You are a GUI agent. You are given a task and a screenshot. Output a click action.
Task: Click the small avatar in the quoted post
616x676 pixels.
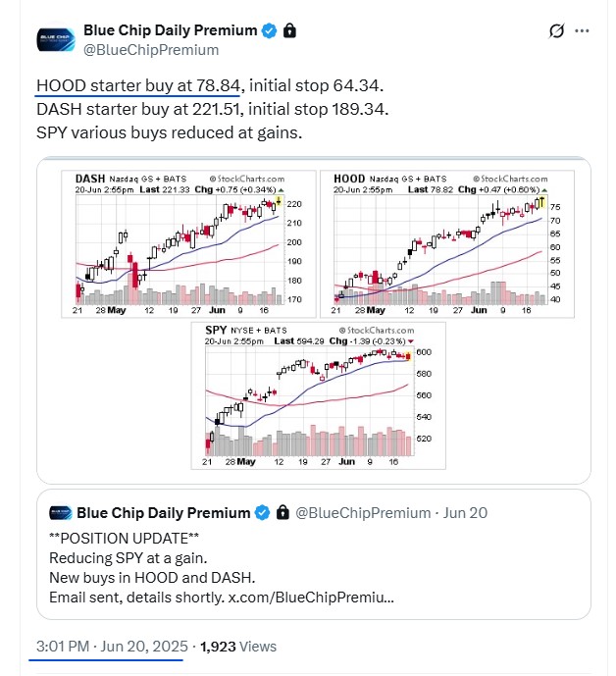(x=61, y=512)
